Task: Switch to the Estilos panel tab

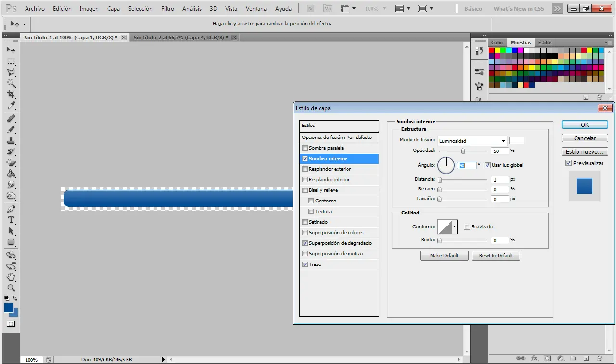Action: pos(545,43)
